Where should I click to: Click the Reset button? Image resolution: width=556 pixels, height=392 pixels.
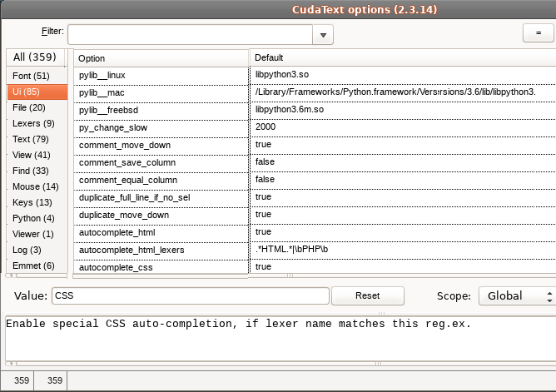368,296
